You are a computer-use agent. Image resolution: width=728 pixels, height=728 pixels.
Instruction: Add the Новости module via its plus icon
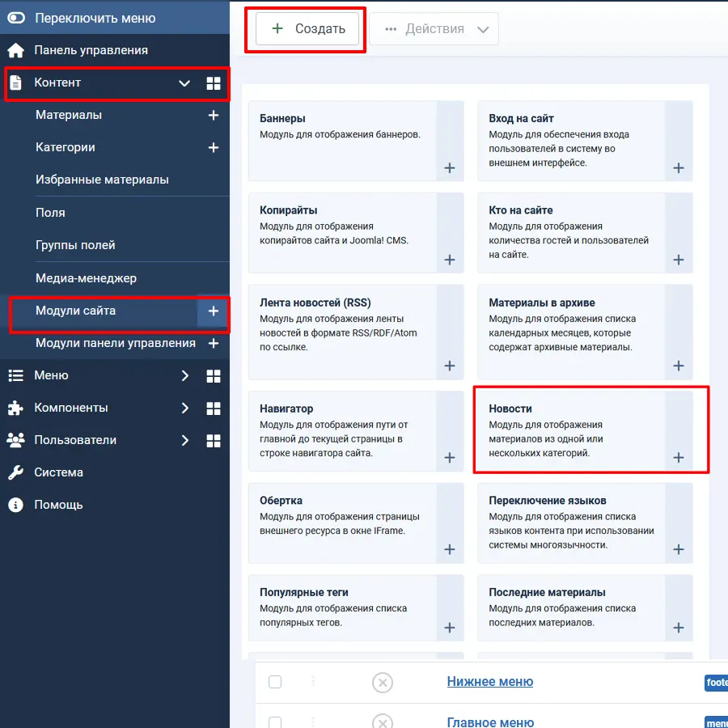click(x=679, y=458)
